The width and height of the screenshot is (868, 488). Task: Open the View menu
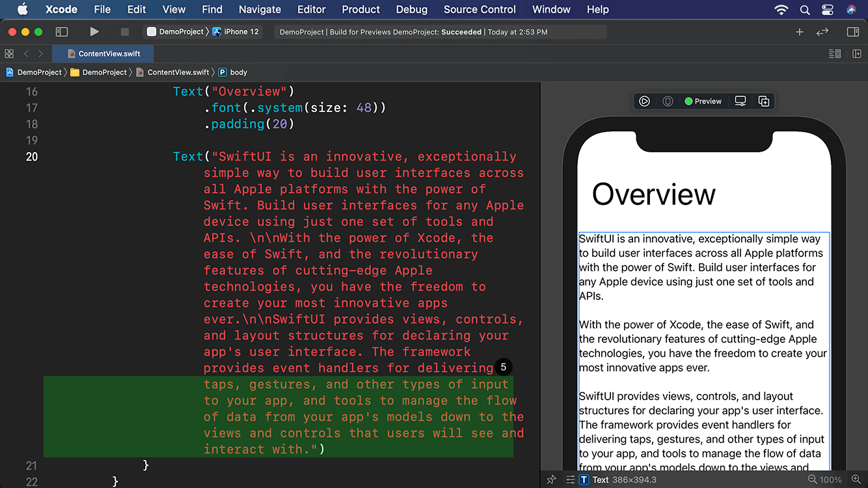click(174, 9)
